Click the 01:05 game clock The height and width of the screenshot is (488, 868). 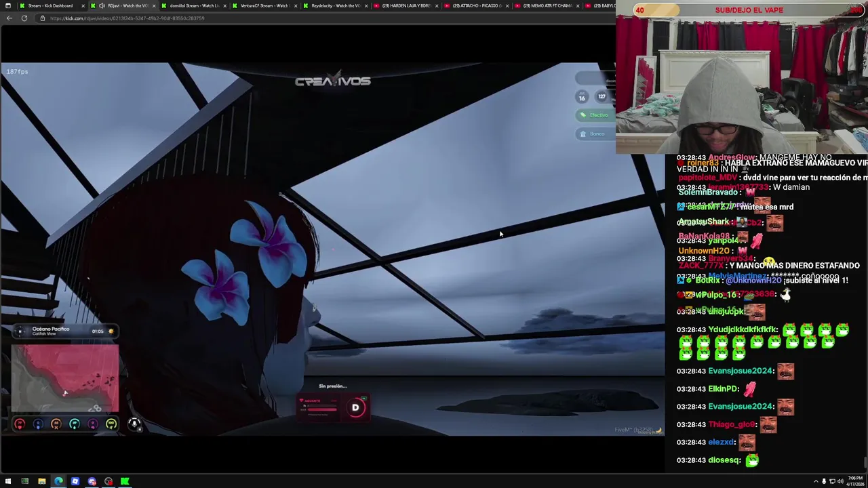click(98, 331)
